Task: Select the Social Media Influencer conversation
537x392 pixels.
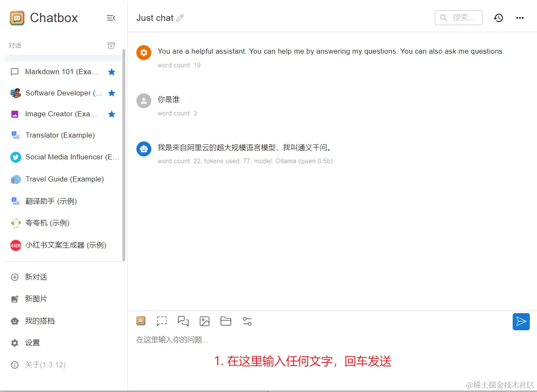Action: pos(63,157)
